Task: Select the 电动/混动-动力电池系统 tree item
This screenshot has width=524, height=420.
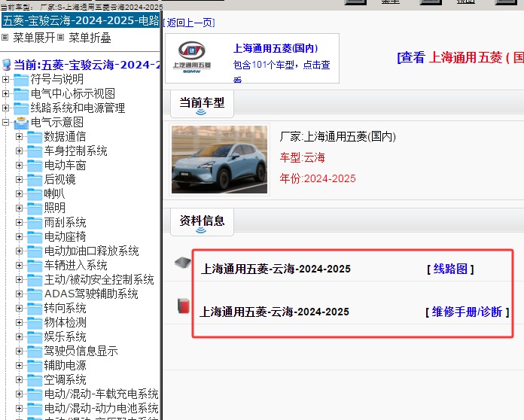Action: tap(101, 408)
